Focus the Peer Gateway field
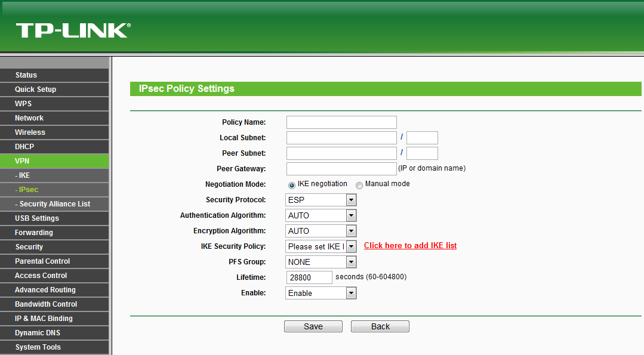 pos(341,169)
